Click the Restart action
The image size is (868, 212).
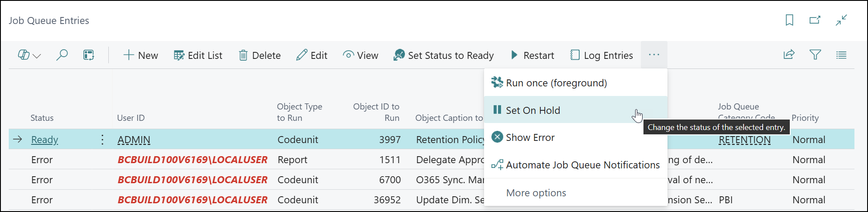point(532,55)
